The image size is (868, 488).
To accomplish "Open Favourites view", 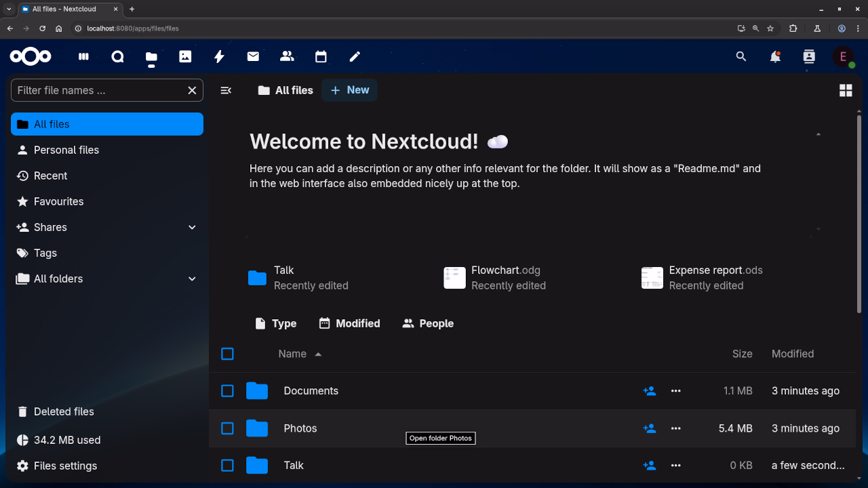I will pyautogui.click(x=107, y=201).
